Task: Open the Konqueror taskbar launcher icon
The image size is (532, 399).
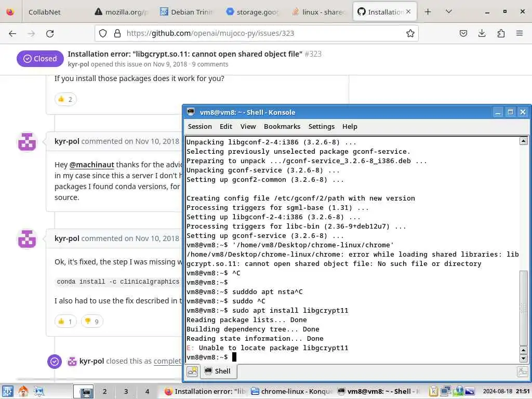Action: point(38,392)
